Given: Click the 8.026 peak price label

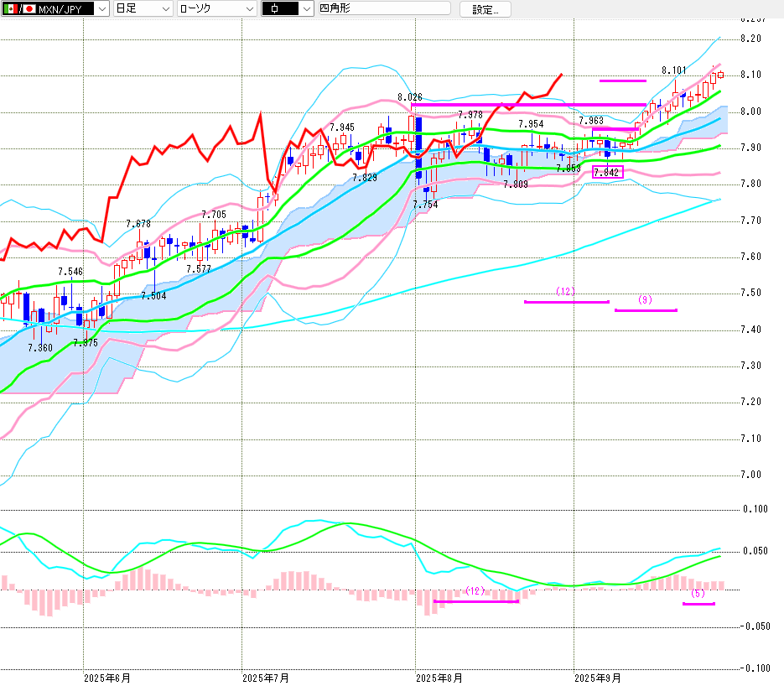Looking at the screenshot, I should coord(410,98).
